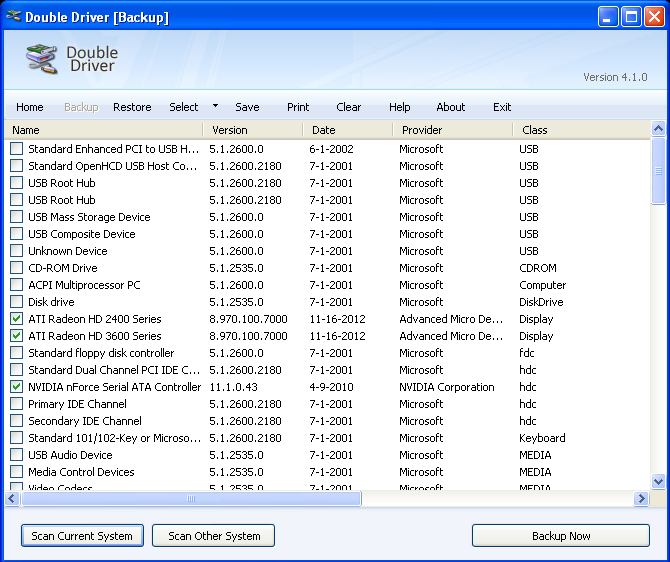The image size is (670, 562).
Task: Click the CDROM class cell
Action: [538, 268]
